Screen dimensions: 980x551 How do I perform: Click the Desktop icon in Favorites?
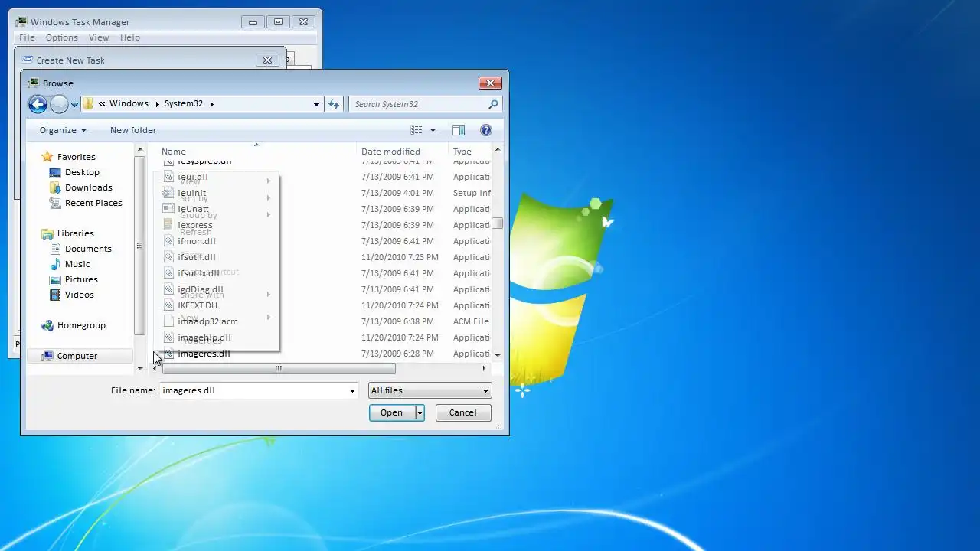(x=55, y=172)
